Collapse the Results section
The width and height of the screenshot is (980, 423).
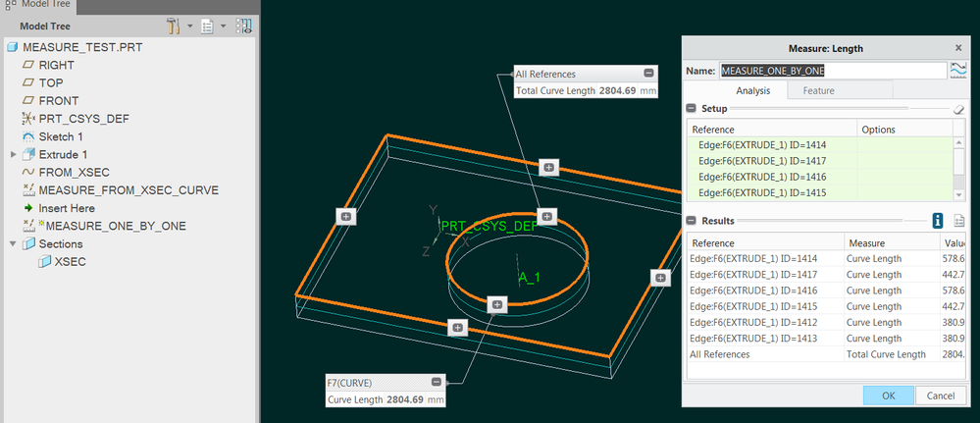click(692, 220)
